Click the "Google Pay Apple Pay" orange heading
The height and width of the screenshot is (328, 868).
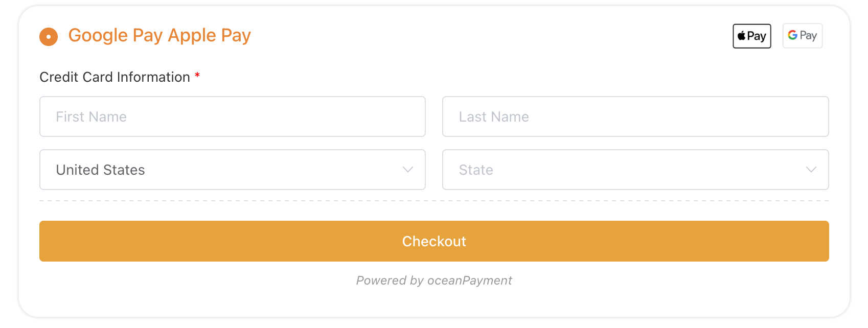click(x=159, y=35)
